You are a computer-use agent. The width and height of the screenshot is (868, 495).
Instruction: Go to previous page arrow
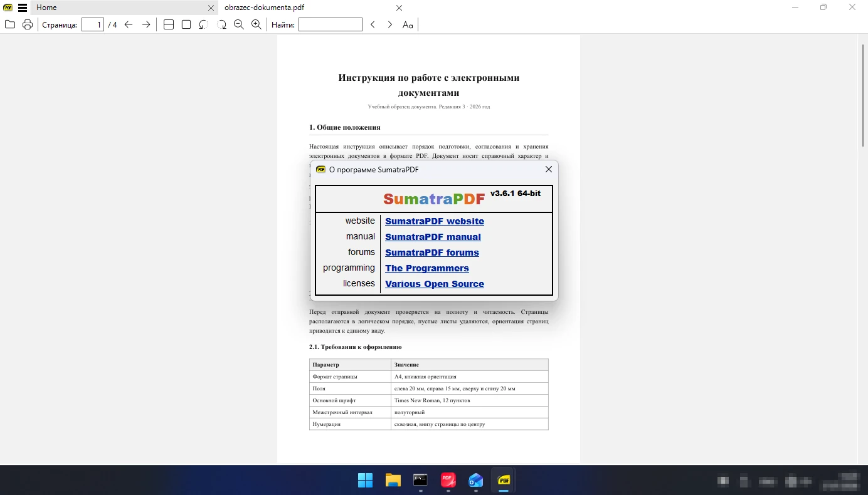point(129,24)
